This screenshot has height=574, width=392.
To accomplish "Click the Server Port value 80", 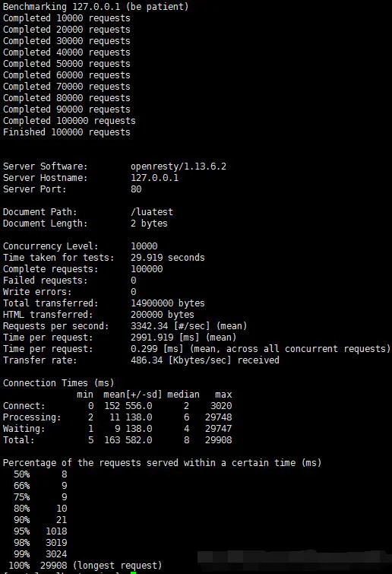I will point(136,189).
